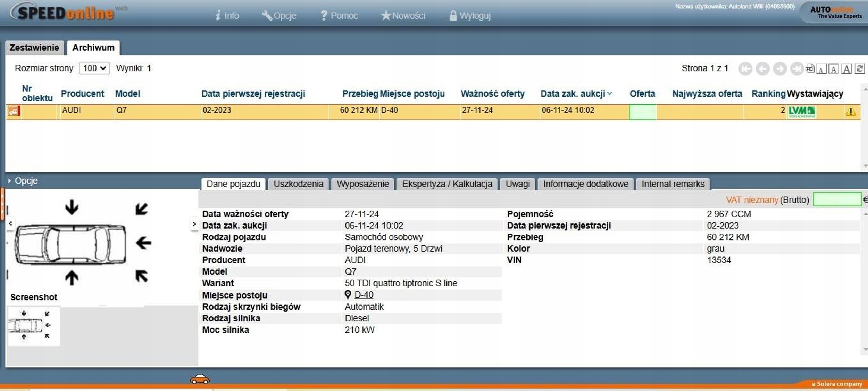Screen dimensions: 868x391
Task: Click the refresh list icon
Action: 860,69
